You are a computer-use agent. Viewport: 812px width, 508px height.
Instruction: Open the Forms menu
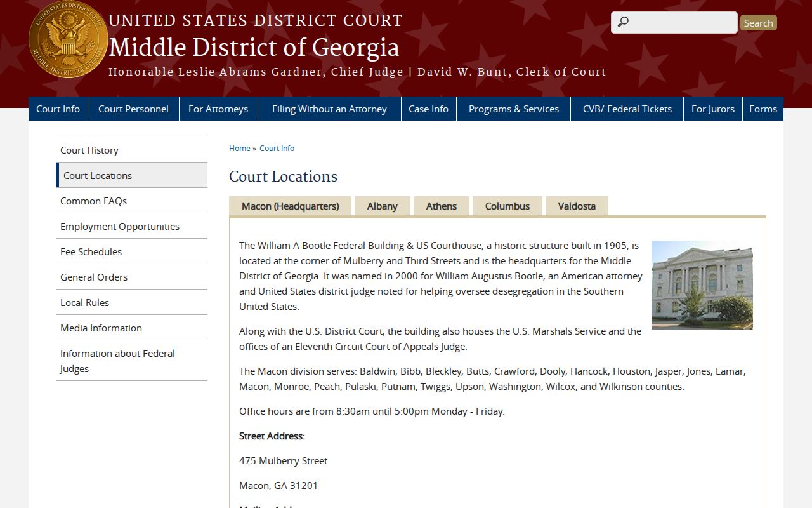[x=763, y=109]
